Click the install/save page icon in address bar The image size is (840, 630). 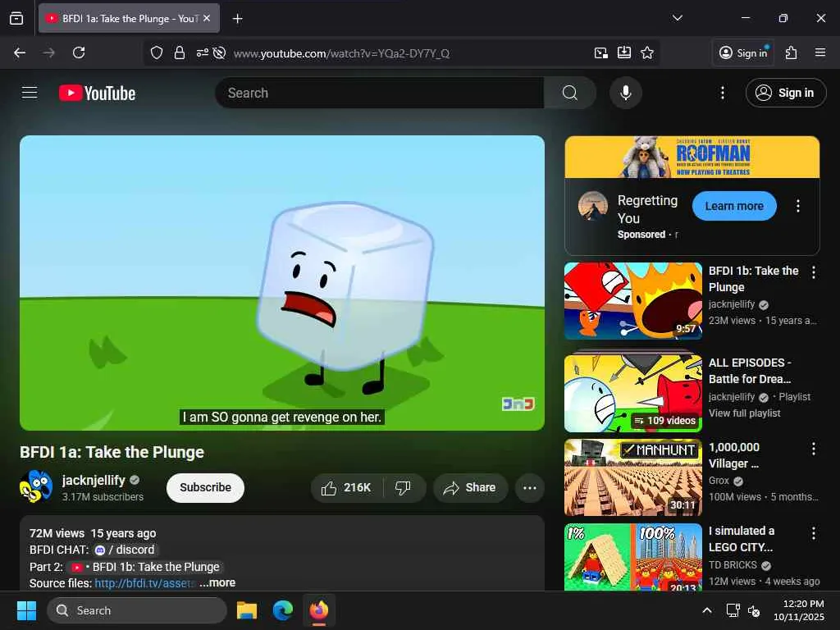click(x=624, y=52)
